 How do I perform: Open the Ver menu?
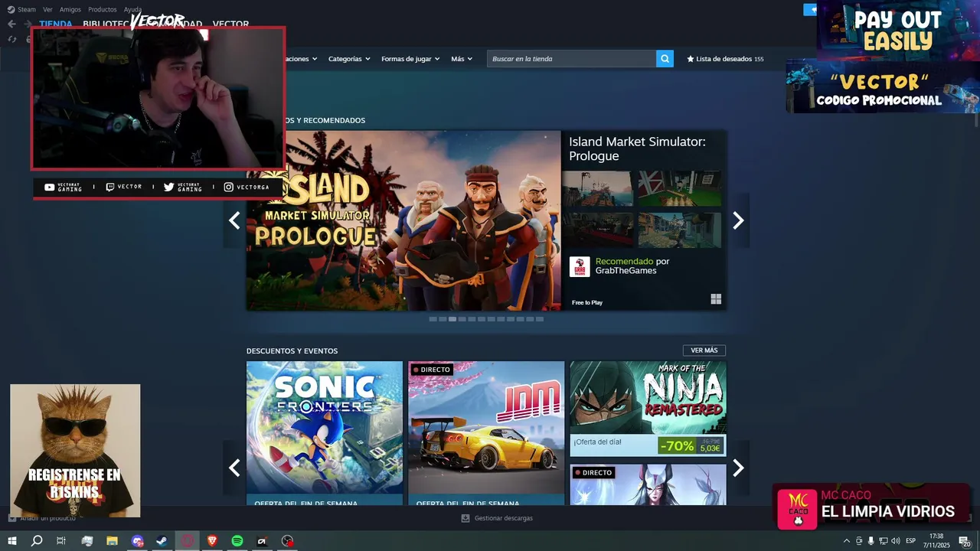[47, 9]
